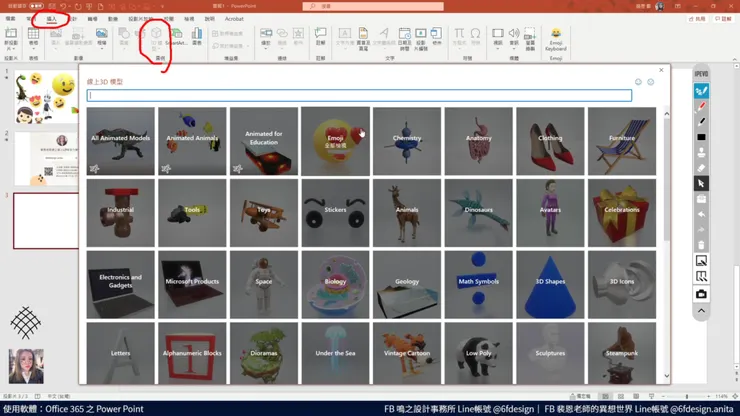Open the Microsoft Products category
This screenshot has width=740, height=416.
coord(192,285)
